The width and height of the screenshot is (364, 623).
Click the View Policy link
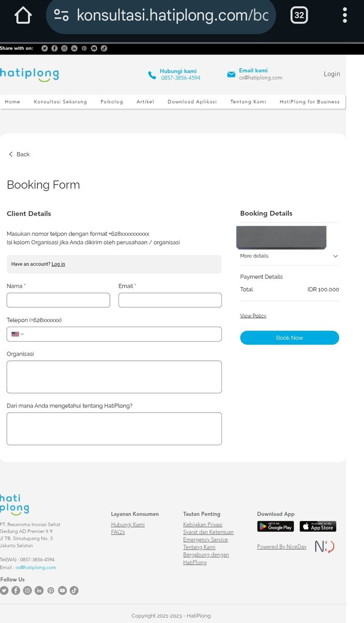(x=253, y=316)
